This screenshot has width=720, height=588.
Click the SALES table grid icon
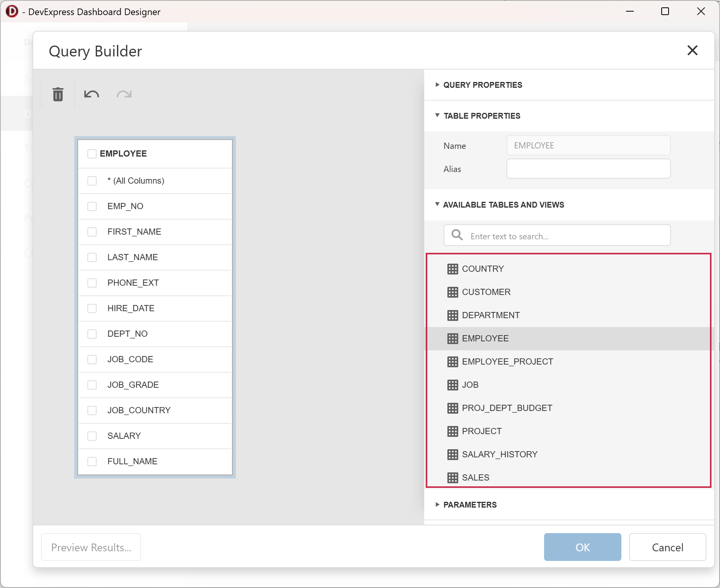pyautogui.click(x=452, y=478)
